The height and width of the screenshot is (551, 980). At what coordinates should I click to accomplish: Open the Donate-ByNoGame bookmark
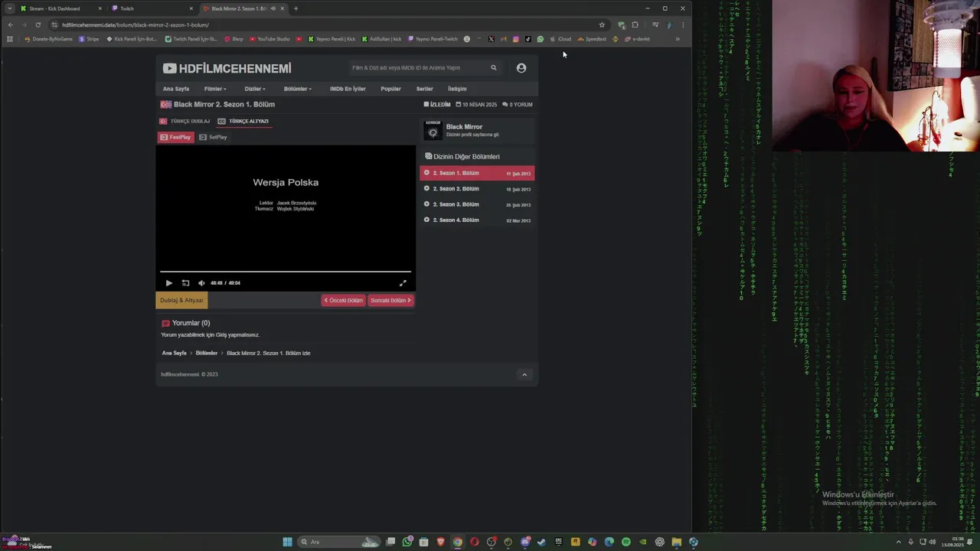pos(49,39)
